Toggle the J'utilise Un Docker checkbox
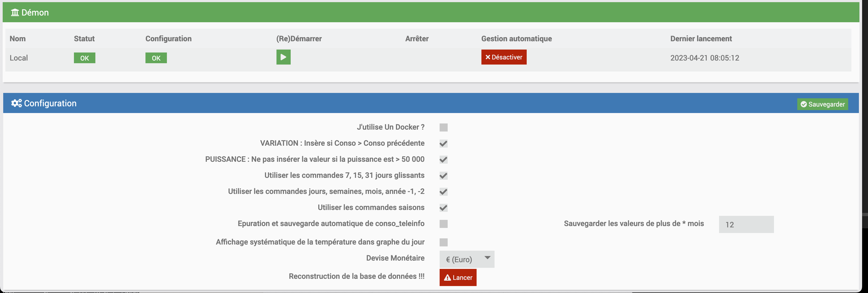The height and width of the screenshot is (293, 868). coord(443,127)
